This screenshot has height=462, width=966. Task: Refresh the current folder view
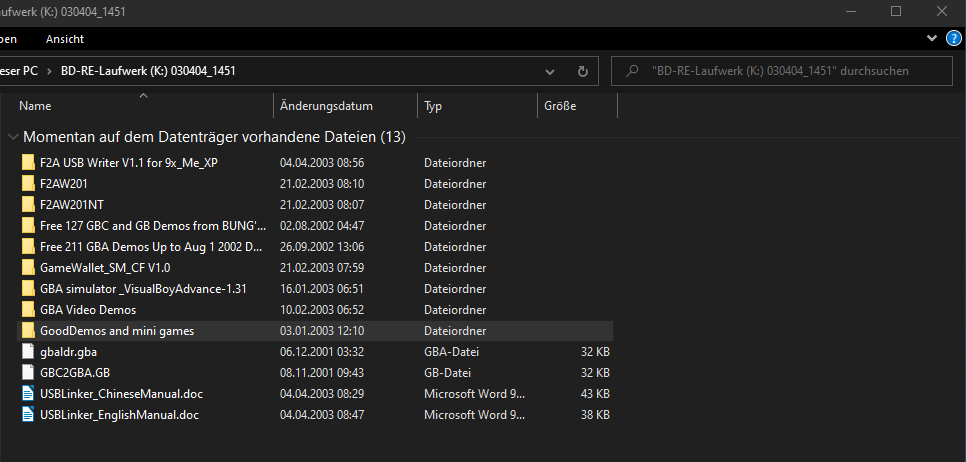583,71
